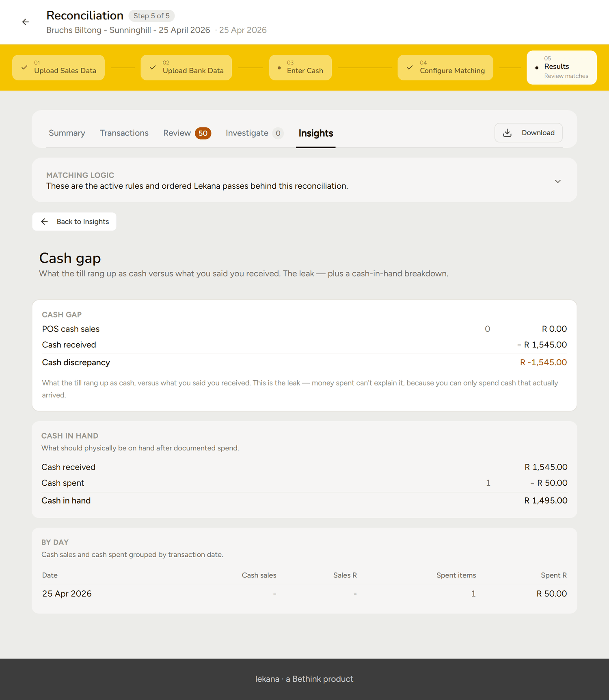
Task: Go to step 01 Upload Sales Data
Action: (58, 67)
